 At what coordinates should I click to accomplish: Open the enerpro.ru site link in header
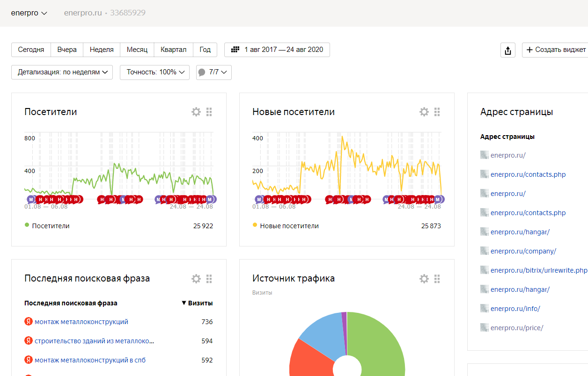[83, 13]
